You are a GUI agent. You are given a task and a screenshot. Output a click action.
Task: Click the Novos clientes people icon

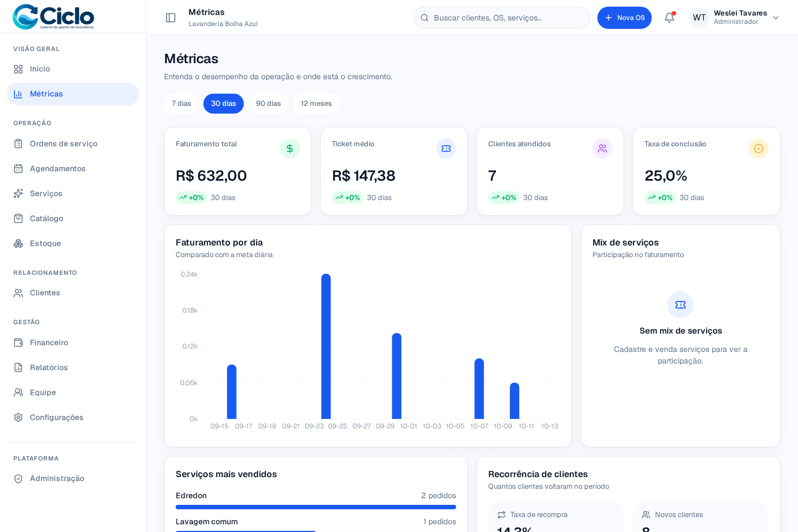646,515
